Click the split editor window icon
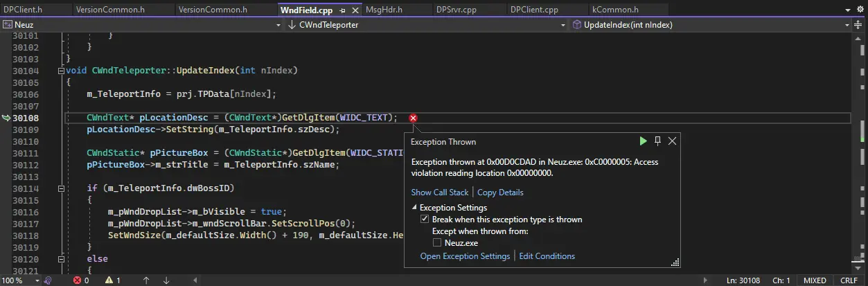The image size is (868, 286). [x=858, y=25]
